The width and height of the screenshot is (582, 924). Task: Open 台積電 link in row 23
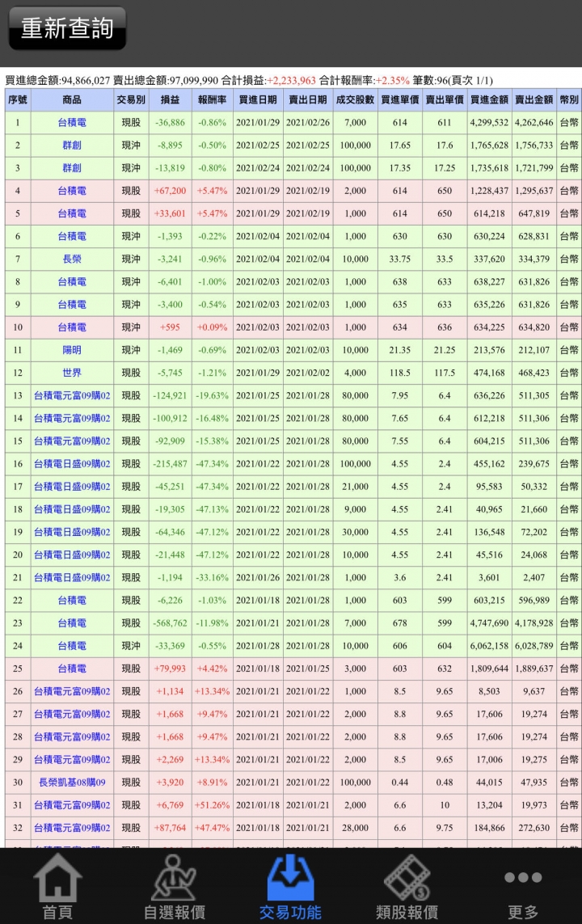click(x=72, y=623)
